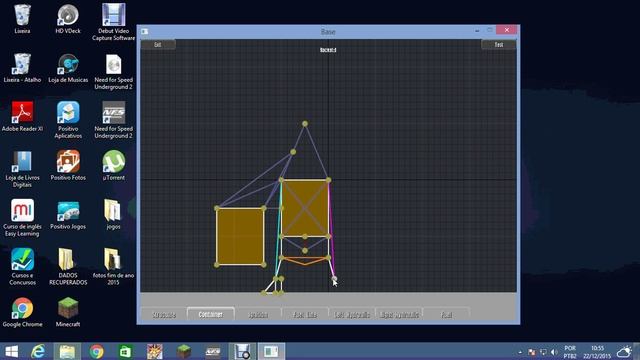Viewport: 640px width, 360px height.
Task: Open the Fuel tab
Action: point(447,314)
